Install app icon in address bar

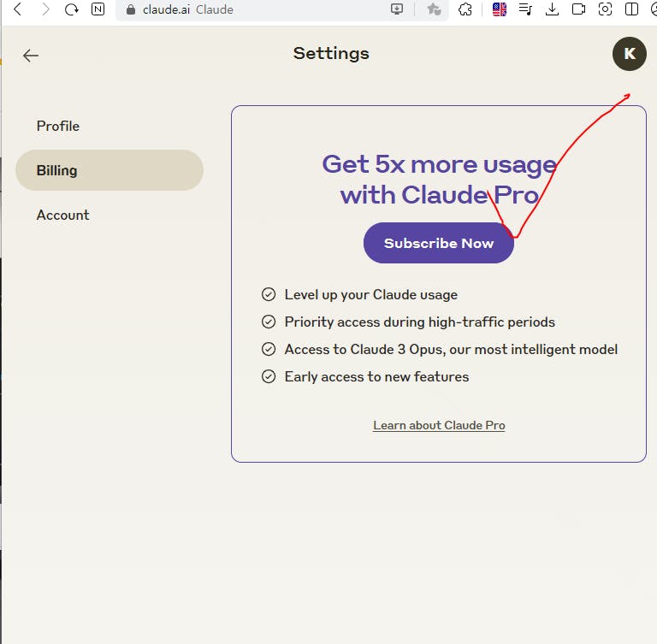point(397,9)
